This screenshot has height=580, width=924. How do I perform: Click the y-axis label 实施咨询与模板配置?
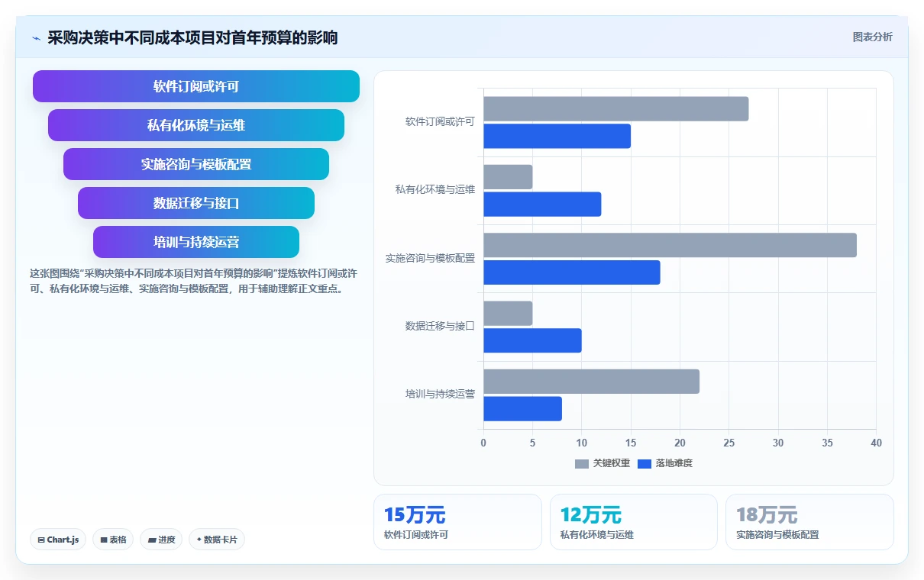pos(430,258)
